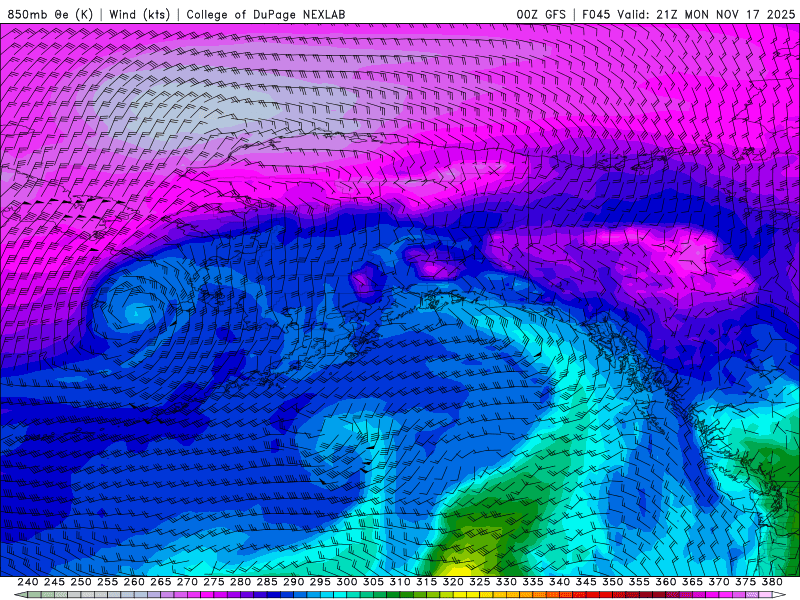Click the 360 value on color scale
800x600 pixels.
coord(665,582)
